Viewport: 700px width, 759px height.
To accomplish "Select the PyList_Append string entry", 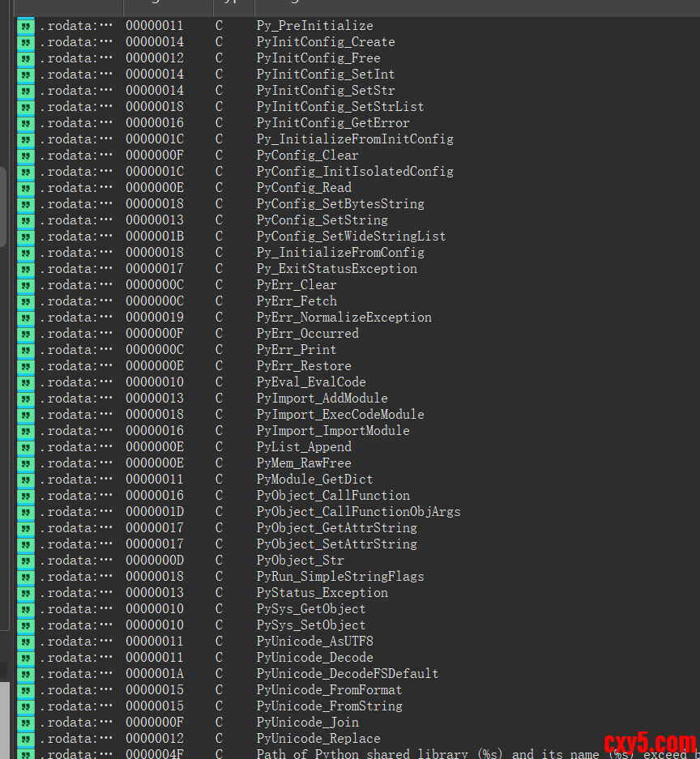I will [304, 447].
